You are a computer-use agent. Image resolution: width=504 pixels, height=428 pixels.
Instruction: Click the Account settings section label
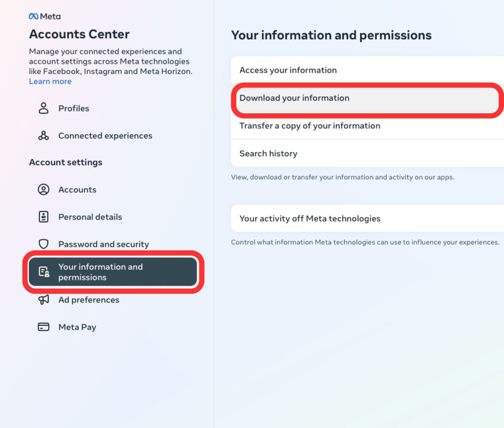[66, 162]
